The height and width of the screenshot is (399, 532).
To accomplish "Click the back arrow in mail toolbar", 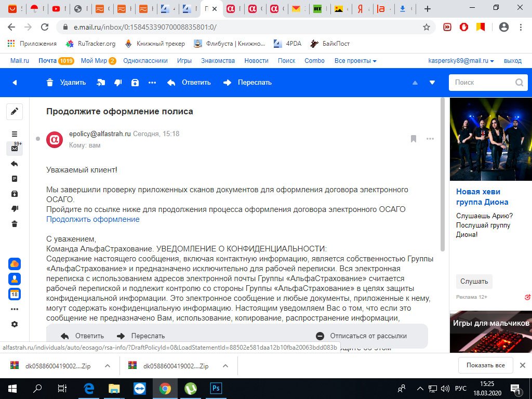I will click(15, 83).
